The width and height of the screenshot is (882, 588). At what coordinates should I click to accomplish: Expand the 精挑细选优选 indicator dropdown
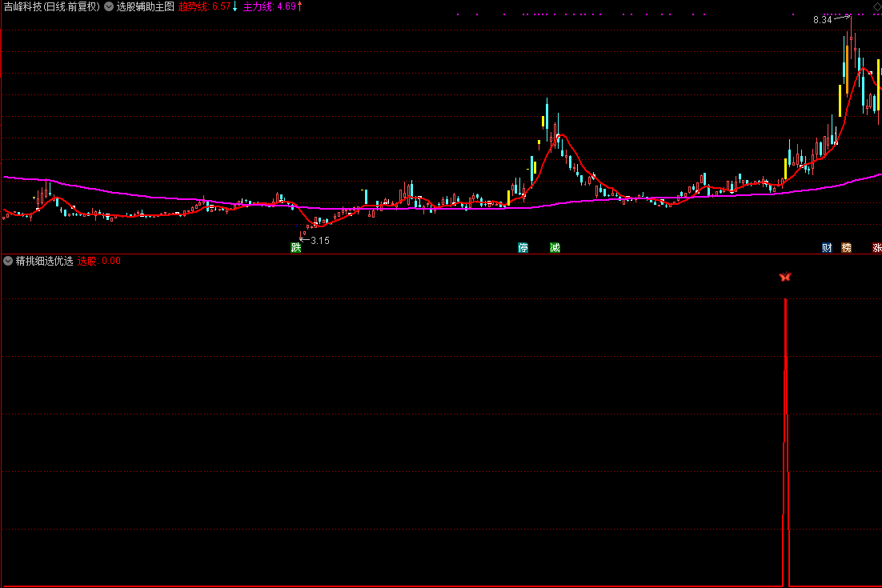coord(8,261)
